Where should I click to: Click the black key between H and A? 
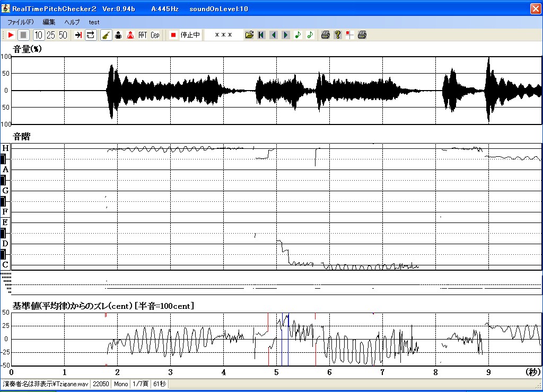coord(3,159)
